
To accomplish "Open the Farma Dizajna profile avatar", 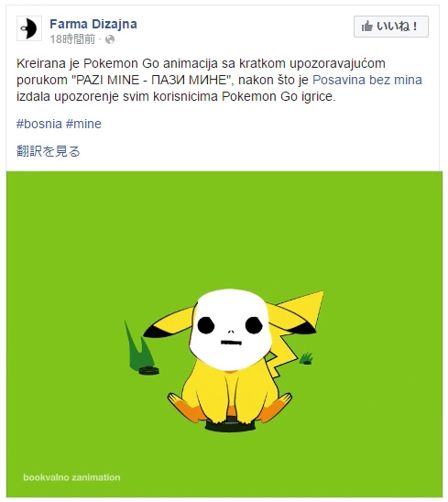I will [29, 28].
